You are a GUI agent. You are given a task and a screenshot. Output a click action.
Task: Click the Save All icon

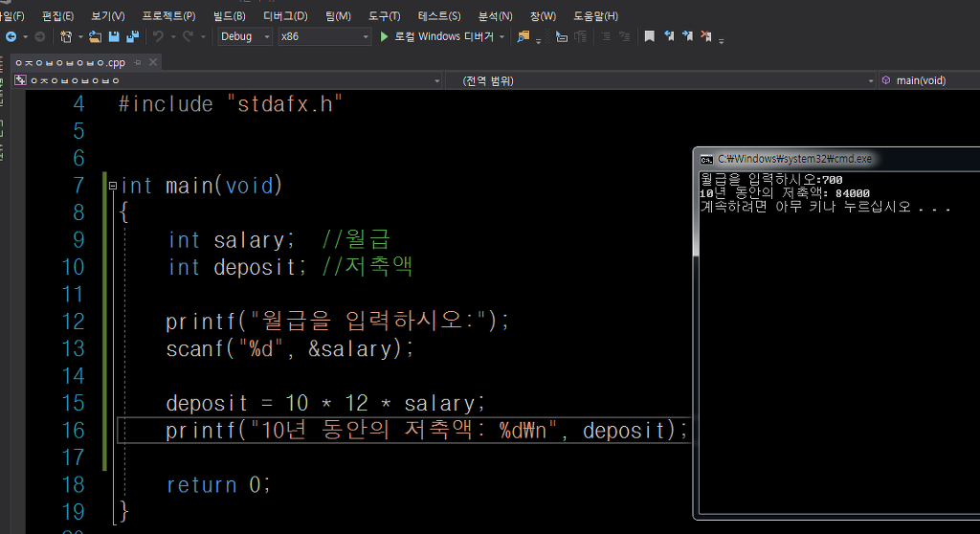pyautogui.click(x=132, y=37)
